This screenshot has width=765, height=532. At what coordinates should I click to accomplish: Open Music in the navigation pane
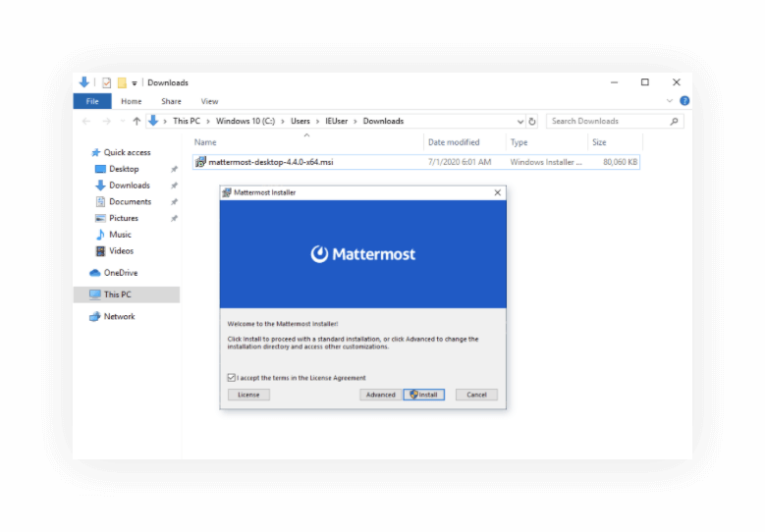120,235
